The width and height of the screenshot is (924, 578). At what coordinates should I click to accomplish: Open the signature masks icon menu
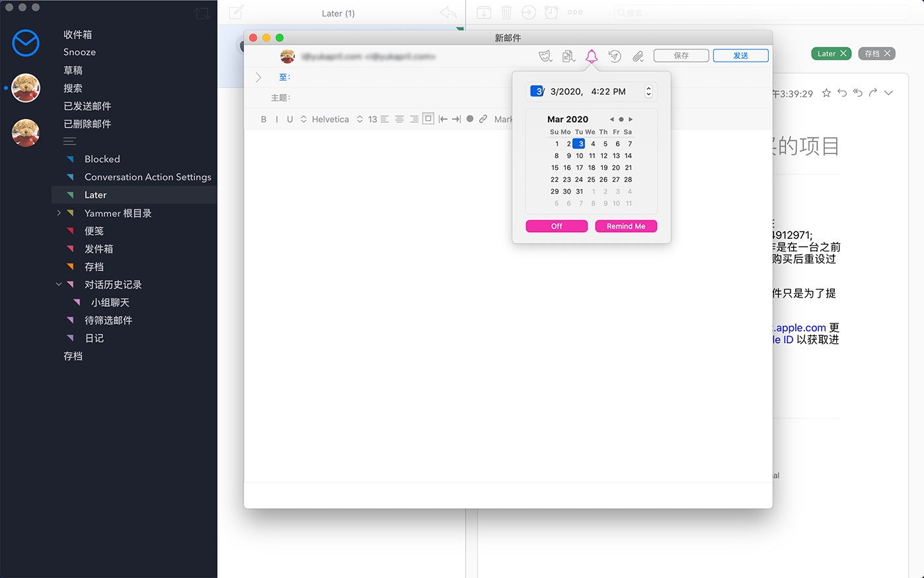[545, 56]
